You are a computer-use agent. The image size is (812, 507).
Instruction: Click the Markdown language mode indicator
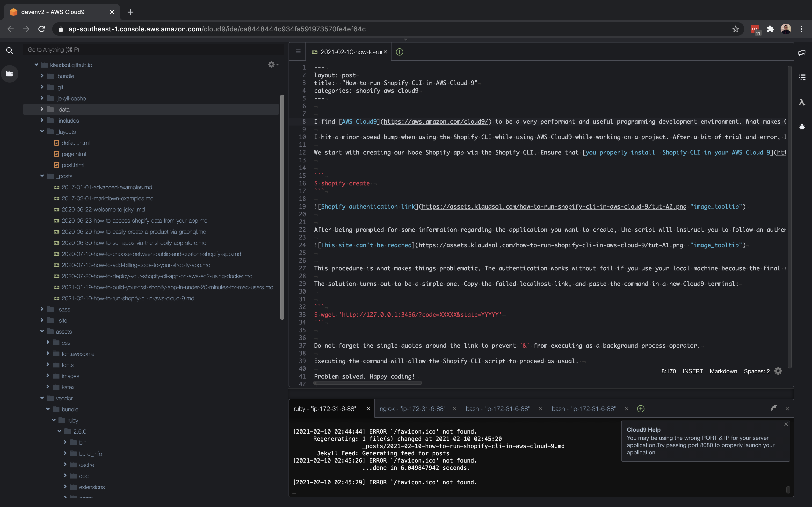pyautogui.click(x=723, y=371)
